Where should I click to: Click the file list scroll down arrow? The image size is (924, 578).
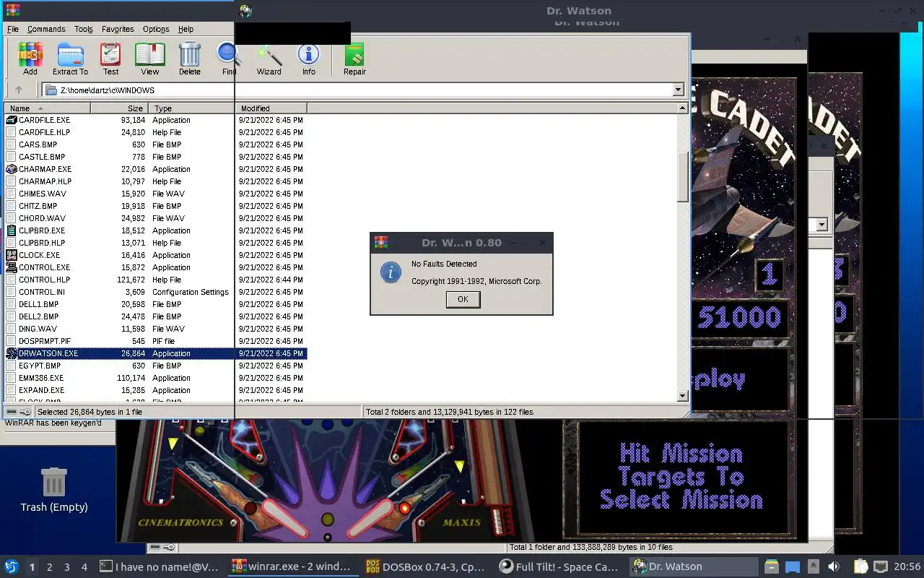(683, 396)
